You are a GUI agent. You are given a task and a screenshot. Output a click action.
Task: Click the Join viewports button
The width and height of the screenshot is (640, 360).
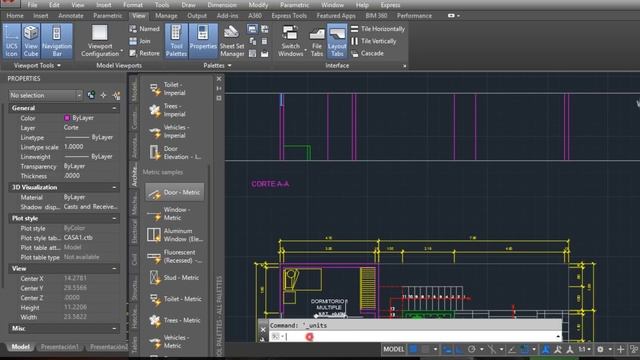[140, 41]
